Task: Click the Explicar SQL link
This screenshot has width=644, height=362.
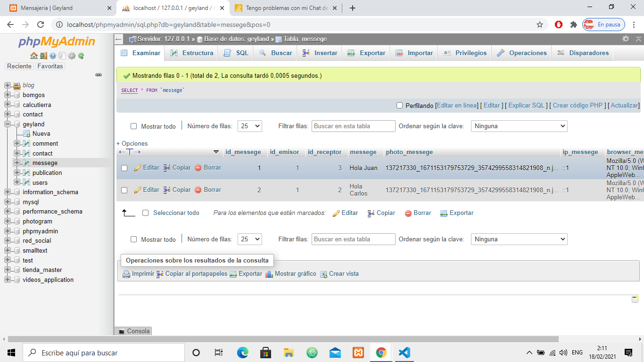Action: coord(526,106)
